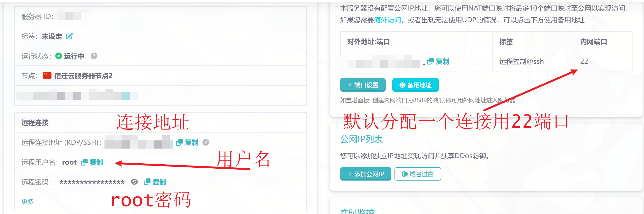Image resolution: width=644 pixels, height=214 pixels.
Task: Copy the remote password
Action: (x=155, y=182)
